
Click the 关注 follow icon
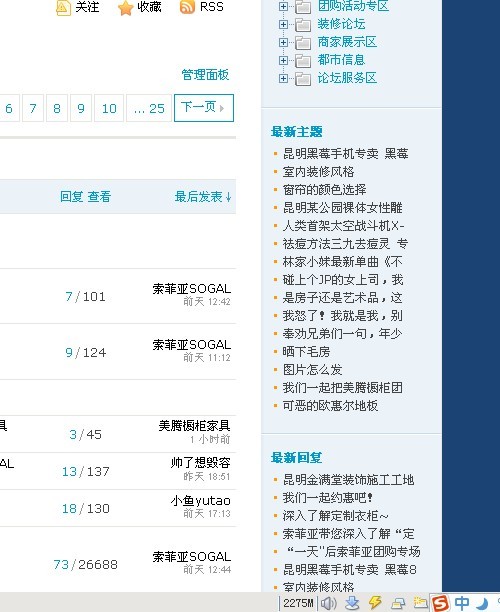click(x=63, y=7)
